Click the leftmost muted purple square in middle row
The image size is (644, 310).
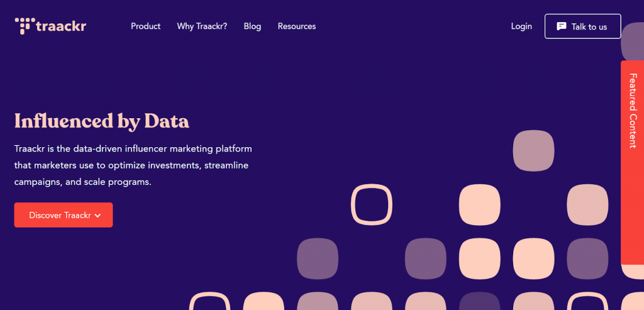318,258
